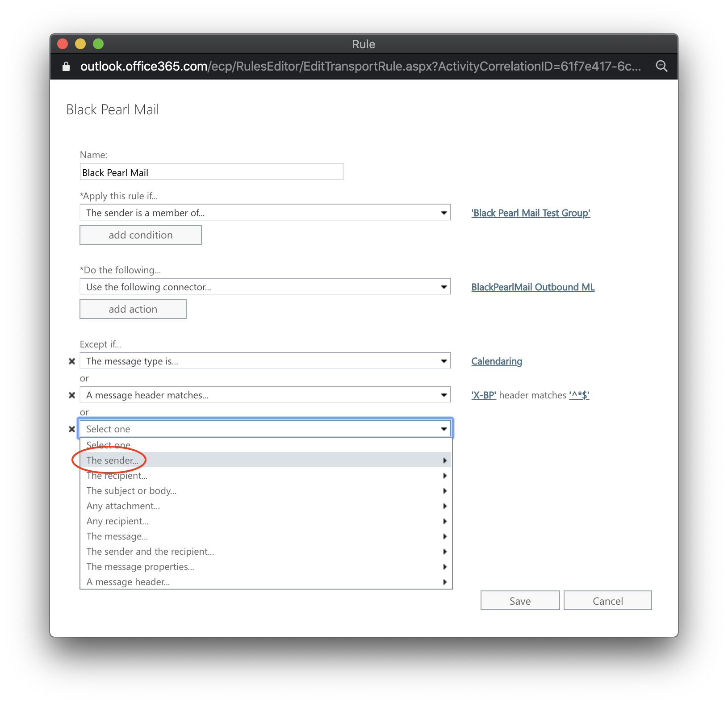This screenshot has height=703, width=728.
Task: Open 'A message header matches' dropdown
Action: 265,395
